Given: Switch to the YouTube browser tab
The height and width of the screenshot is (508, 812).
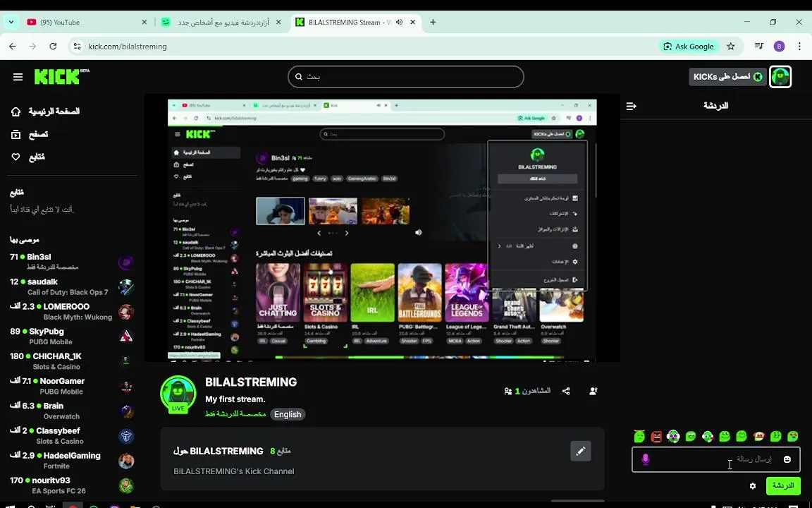Looking at the screenshot, I should point(85,23).
